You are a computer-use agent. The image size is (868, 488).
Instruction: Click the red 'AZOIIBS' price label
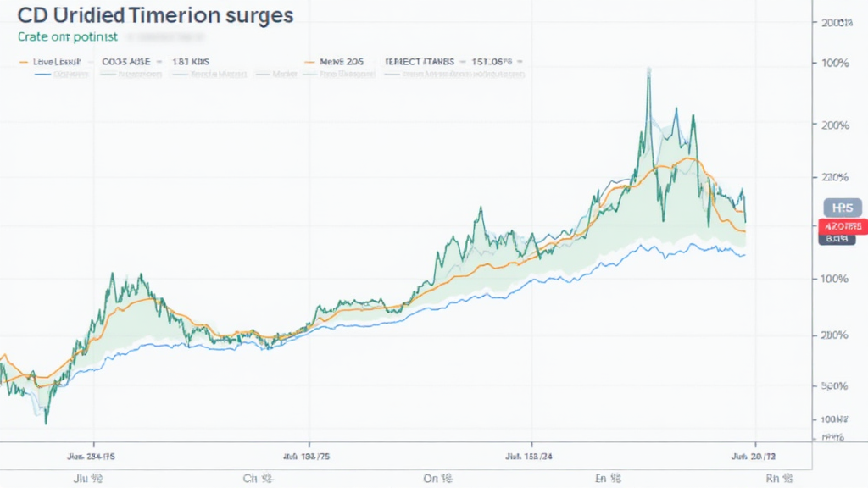point(841,226)
